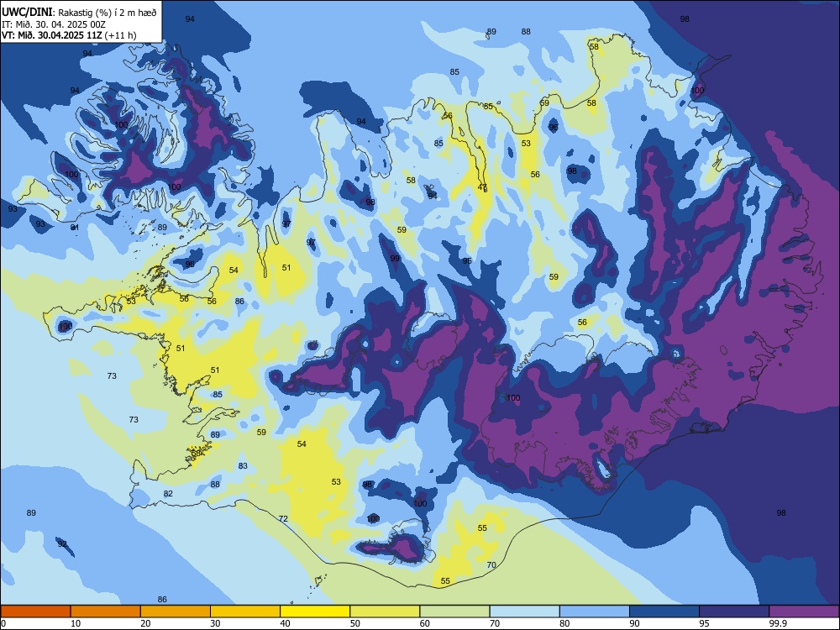Pick the 20–30 legend color block
The width and height of the screenshot is (840, 630).
coord(176,612)
